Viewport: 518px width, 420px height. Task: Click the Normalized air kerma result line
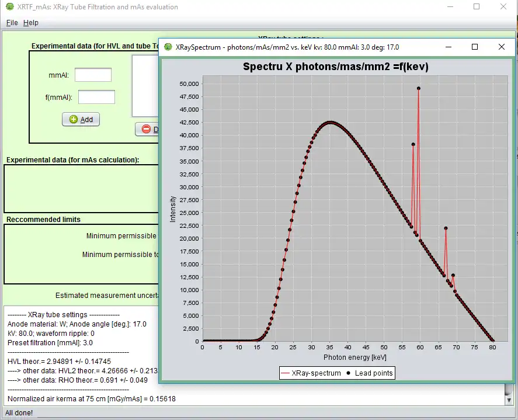coord(92,399)
